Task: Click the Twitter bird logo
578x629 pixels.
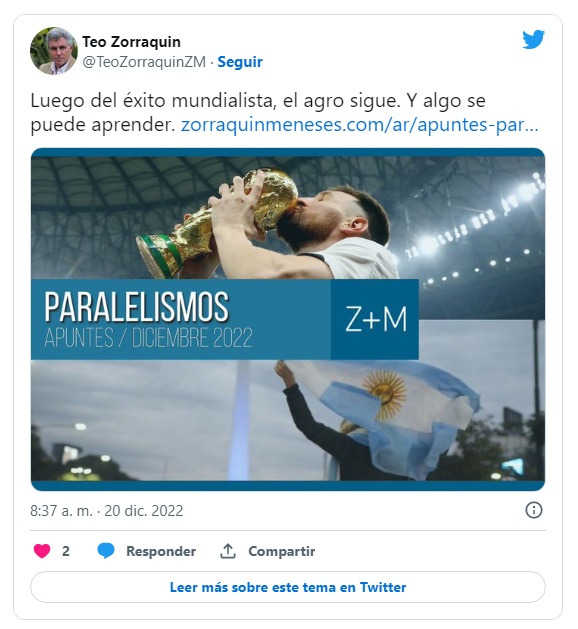Action: coord(533,39)
